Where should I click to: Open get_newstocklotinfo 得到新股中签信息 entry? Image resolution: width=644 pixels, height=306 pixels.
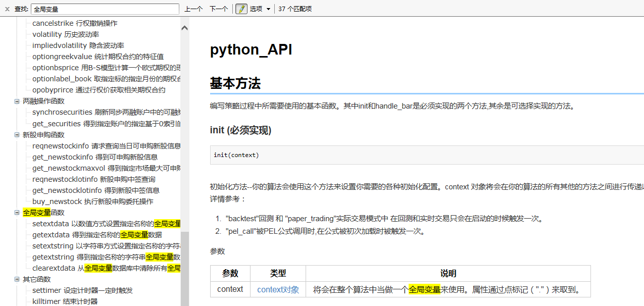point(96,190)
